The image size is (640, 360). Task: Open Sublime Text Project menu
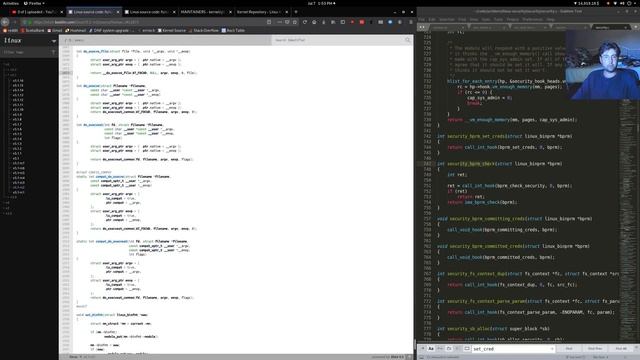[x=513, y=19]
